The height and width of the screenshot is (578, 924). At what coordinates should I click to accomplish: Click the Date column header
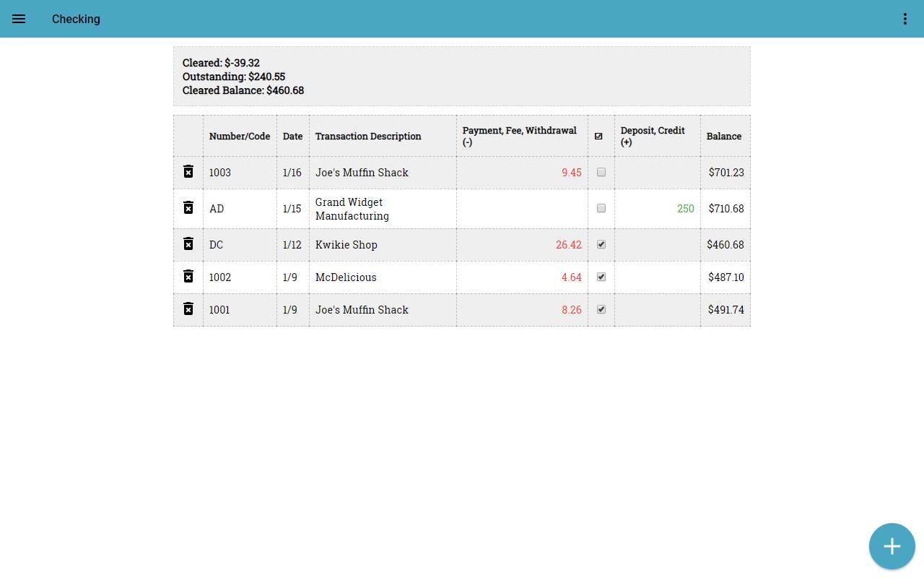click(292, 136)
